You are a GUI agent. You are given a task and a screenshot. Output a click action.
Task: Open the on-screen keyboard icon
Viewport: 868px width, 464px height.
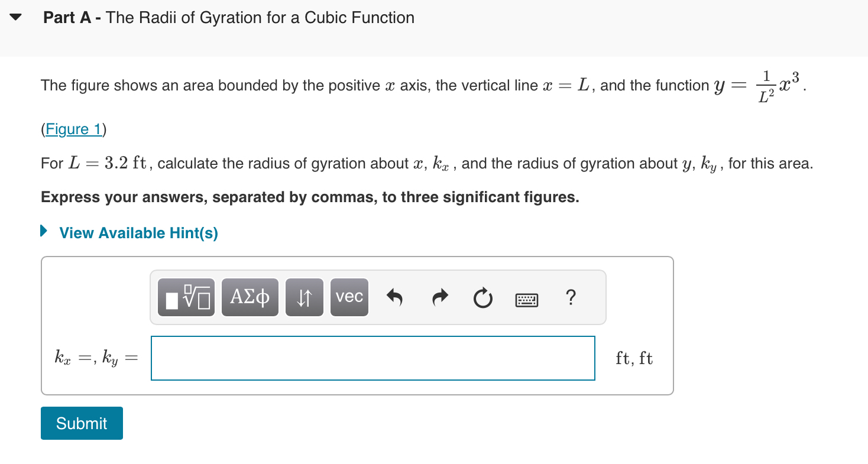coord(526,299)
